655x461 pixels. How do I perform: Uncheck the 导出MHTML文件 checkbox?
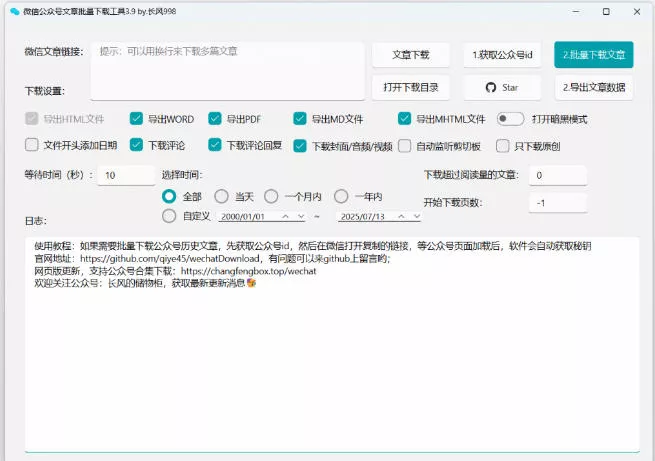404,119
